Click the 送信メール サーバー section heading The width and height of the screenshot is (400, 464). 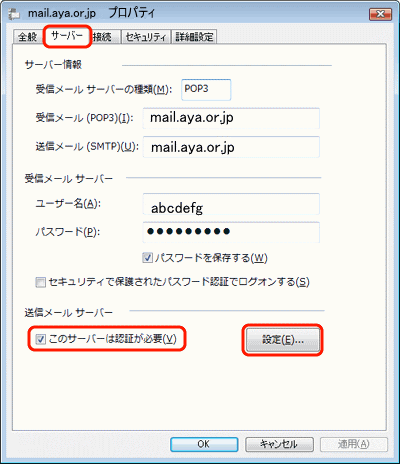click(69, 313)
